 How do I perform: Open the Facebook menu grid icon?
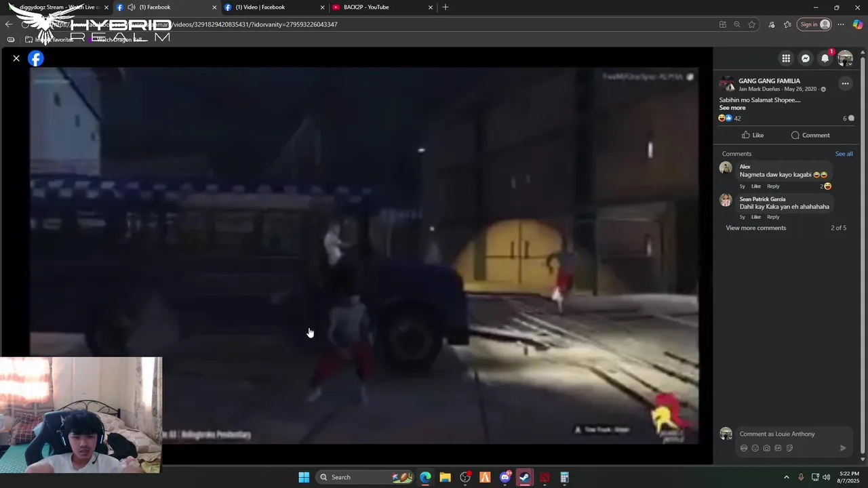click(x=786, y=58)
